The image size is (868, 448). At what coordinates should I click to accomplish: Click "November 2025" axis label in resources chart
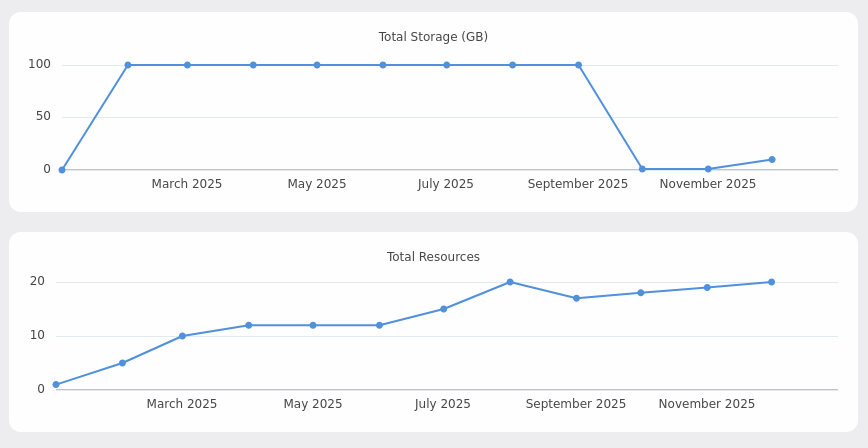(x=707, y=404)
